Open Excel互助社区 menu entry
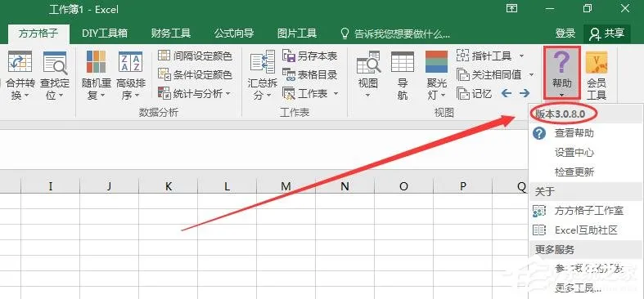Viewport: 644px width, 299px height. click(585, 230)
